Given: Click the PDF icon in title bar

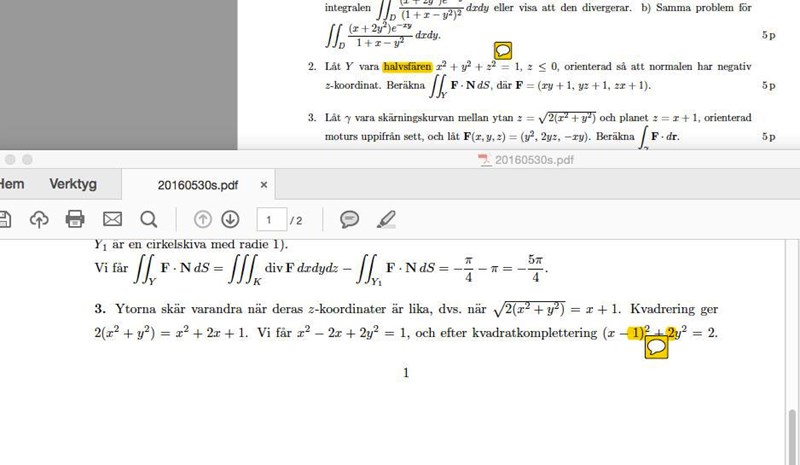Looking at the screenshot, I should click(x=486, y=159).
